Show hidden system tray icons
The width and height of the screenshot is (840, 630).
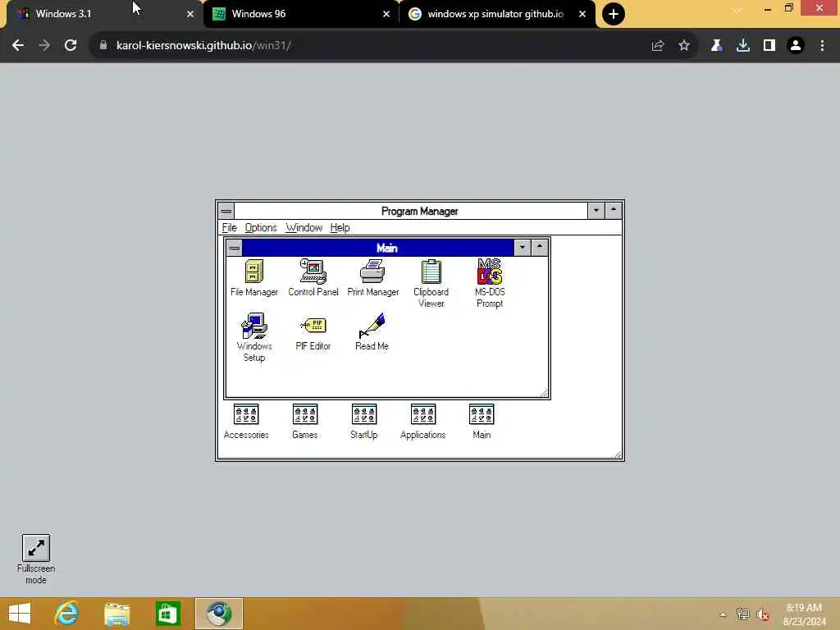724,614
